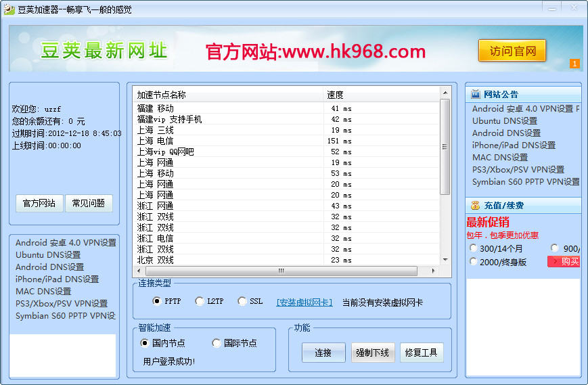Open left panel PS3/Xbox/PSV VPN设置 link
Image resolution: width=588 pixels, height=385 pixels.
tap(62, 304)
